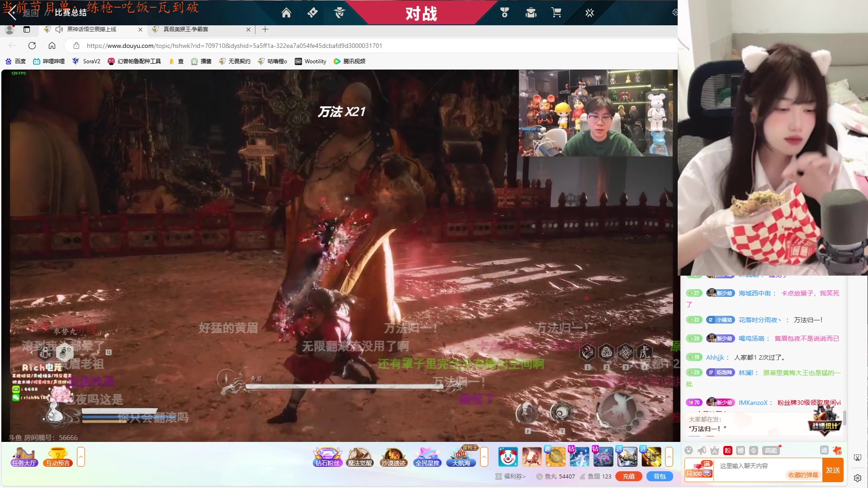
Task: Open the 百度 bookmark
Action: point(15,61)
